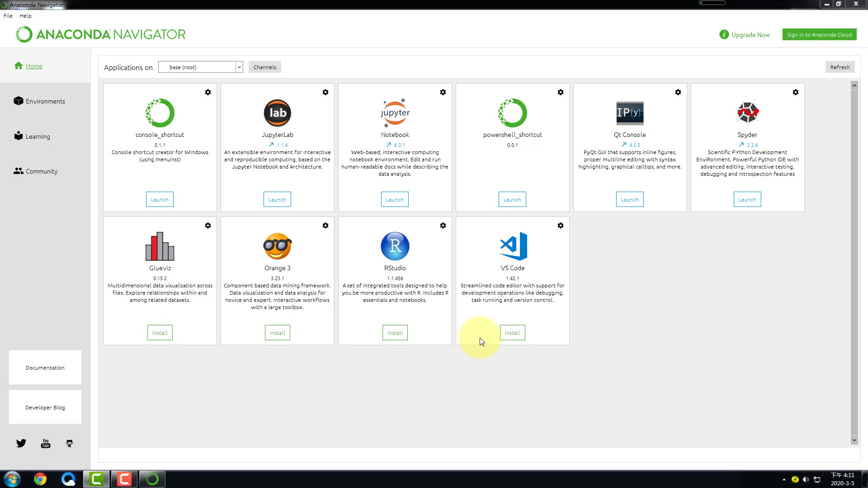Open Chrome from the taskbar
This screenshot has width=868, height=488.
coord(40,479)
